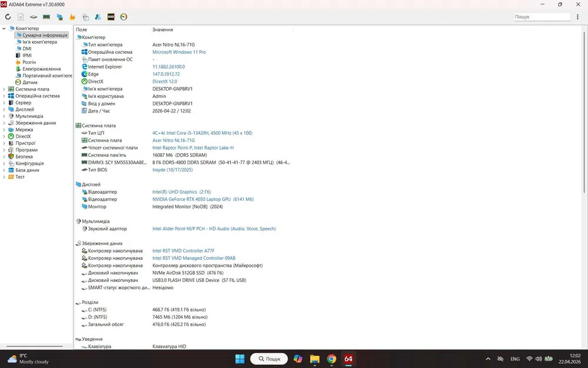Click the OneDrive cloud tray icon
588x368 pixels.
500,359
